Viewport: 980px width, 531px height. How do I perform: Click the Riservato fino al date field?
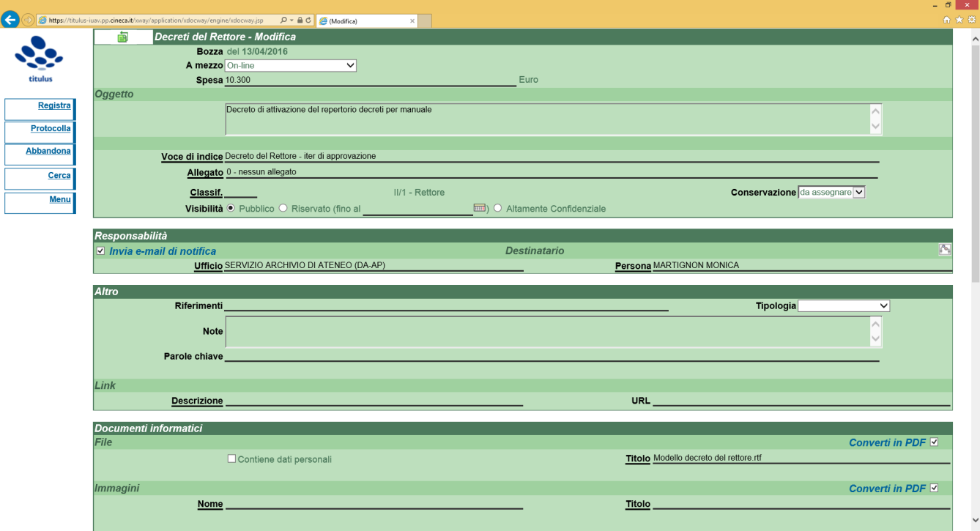tap(417, 209)
